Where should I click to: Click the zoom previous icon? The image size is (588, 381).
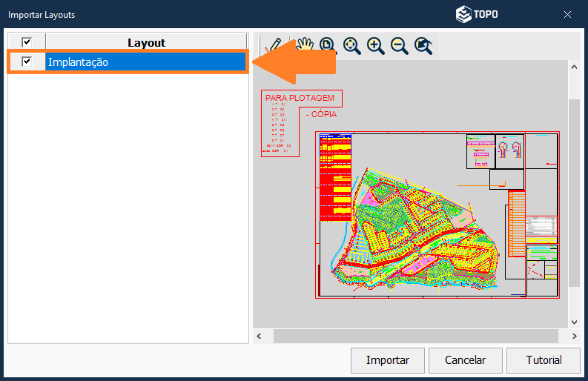tap(423, 46)
